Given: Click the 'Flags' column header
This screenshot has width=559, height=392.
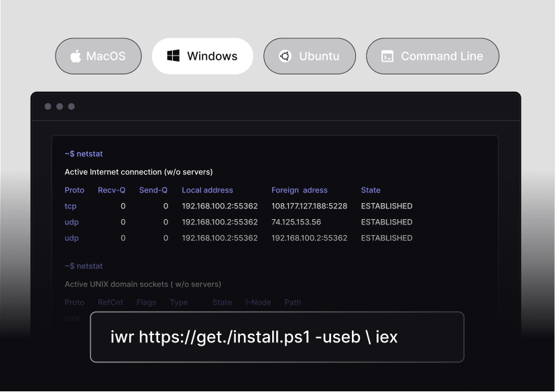Looking at the screenshot, I should pos(146,302).
